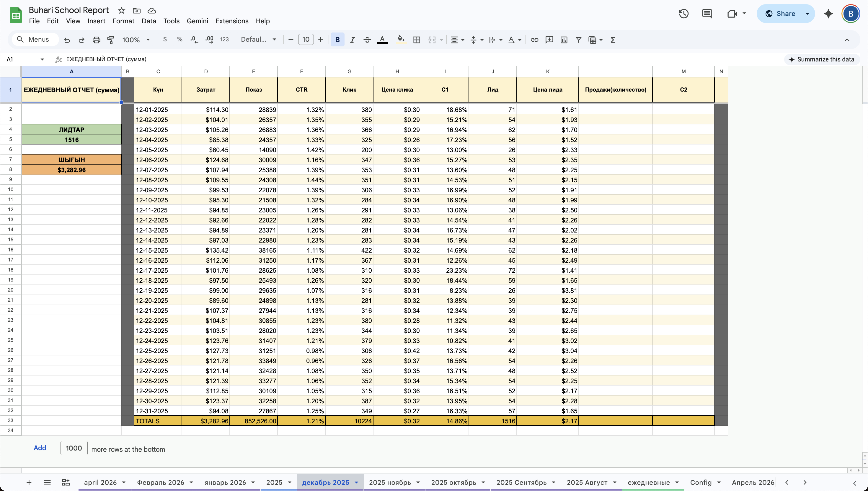Open the comments panel icon
The image size is (868, 491).
707,14
